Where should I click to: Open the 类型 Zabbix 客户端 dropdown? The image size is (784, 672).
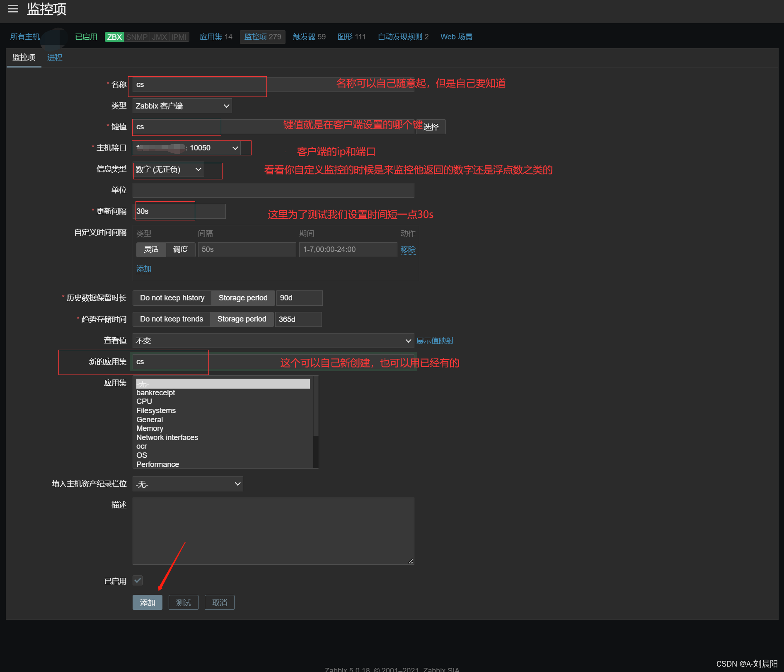click(182, 106)
